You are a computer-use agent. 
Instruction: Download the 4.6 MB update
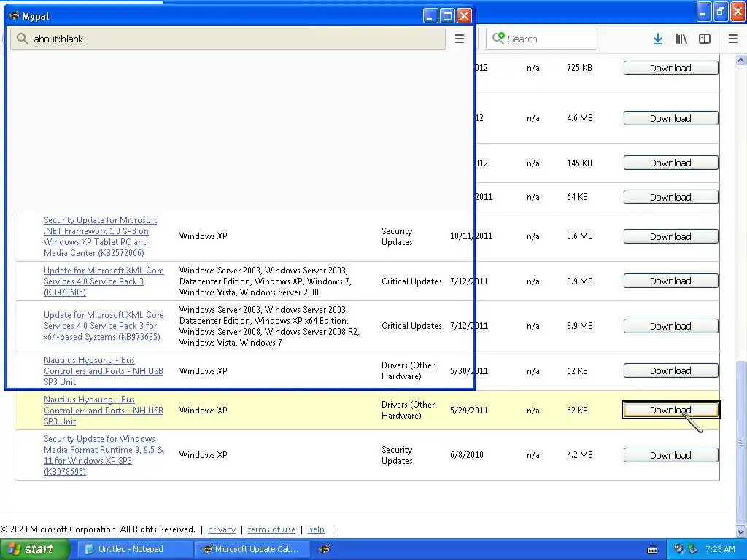tap(671, 118)
